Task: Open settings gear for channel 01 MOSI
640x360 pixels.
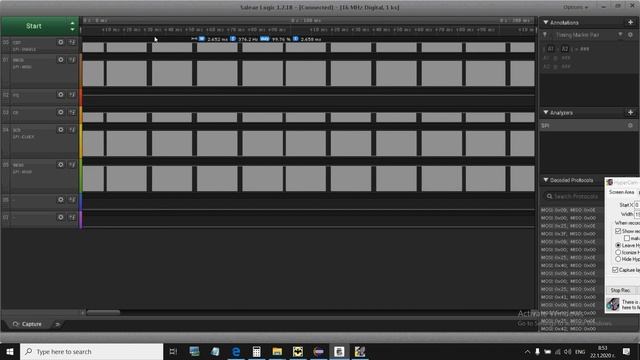Action: (x=60, y=60)
